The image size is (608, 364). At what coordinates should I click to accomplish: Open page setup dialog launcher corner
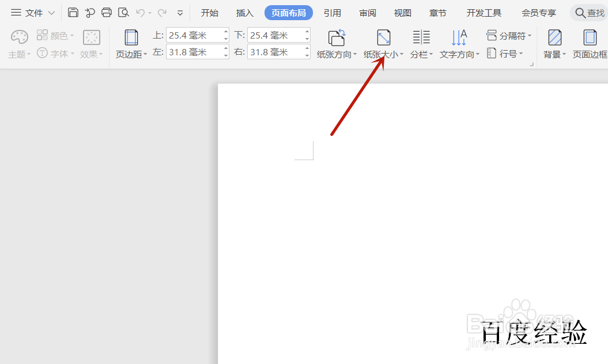531,65
